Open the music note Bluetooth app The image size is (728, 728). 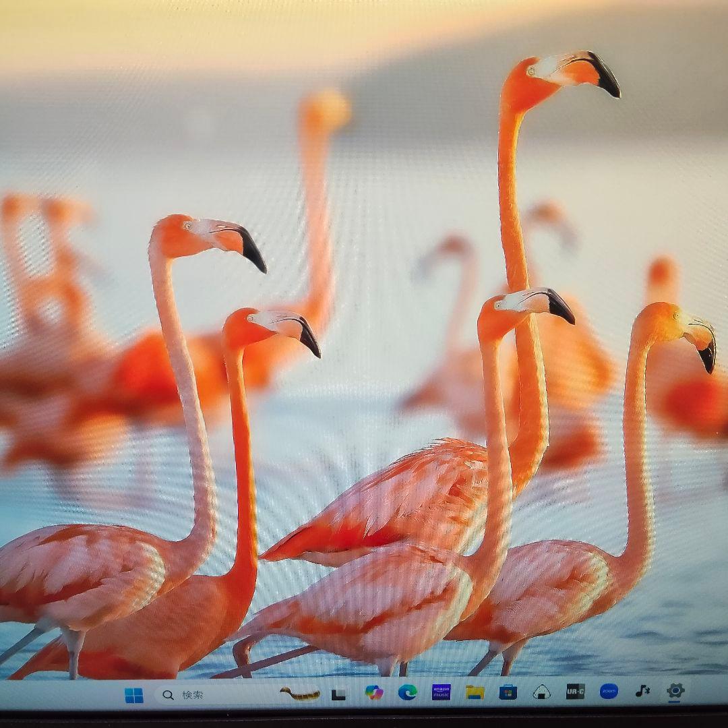pyautogui.click(x=642, y=691)
